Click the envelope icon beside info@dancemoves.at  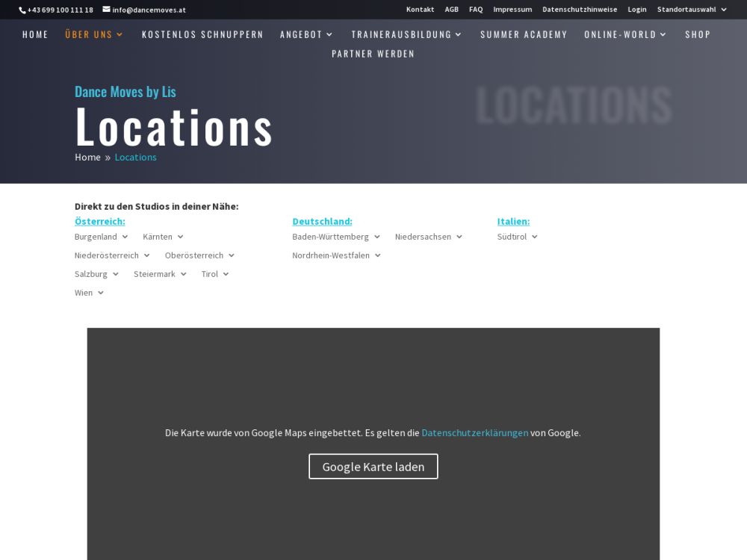106,9
